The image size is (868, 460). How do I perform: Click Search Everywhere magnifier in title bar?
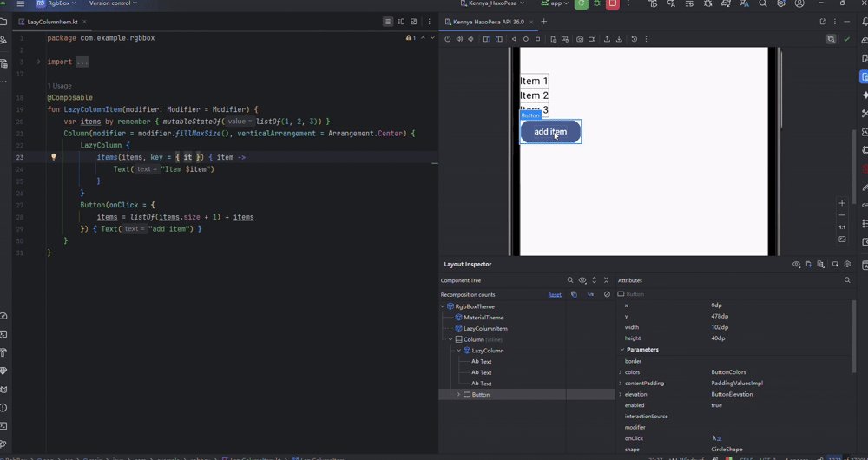(762, 3)
